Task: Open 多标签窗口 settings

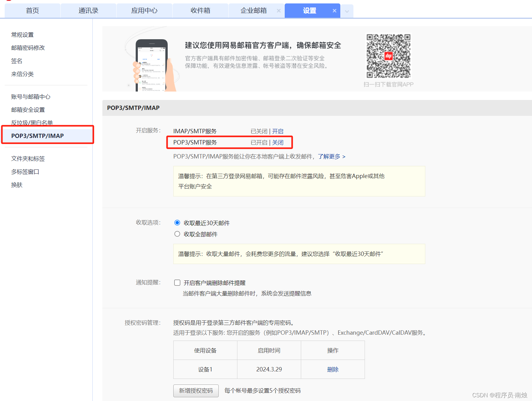Action: [x=25, y=172]
